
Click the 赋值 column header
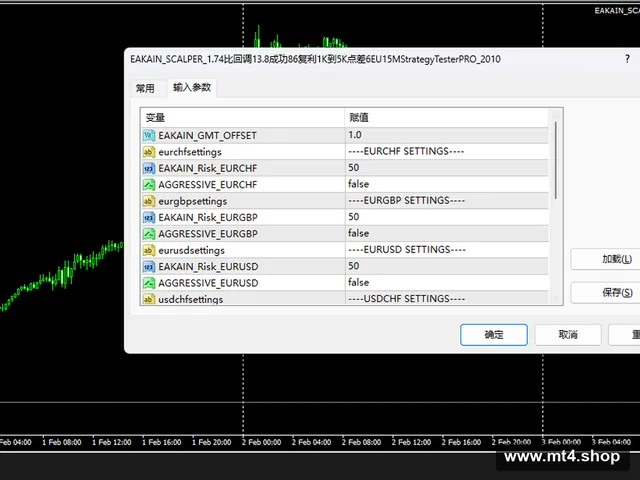click(447, 118)
